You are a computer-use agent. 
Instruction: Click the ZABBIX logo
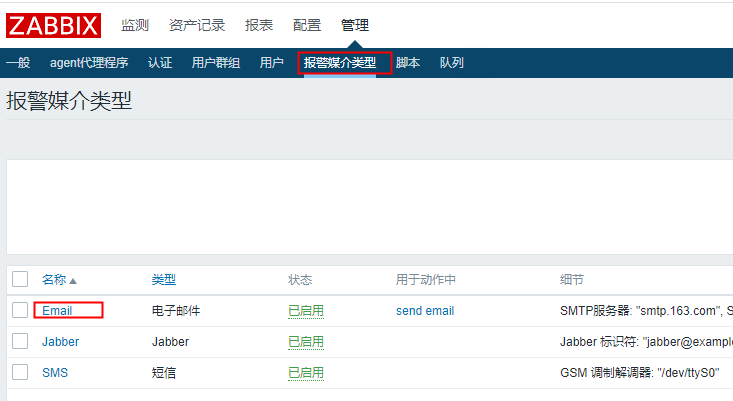point(53,25)
